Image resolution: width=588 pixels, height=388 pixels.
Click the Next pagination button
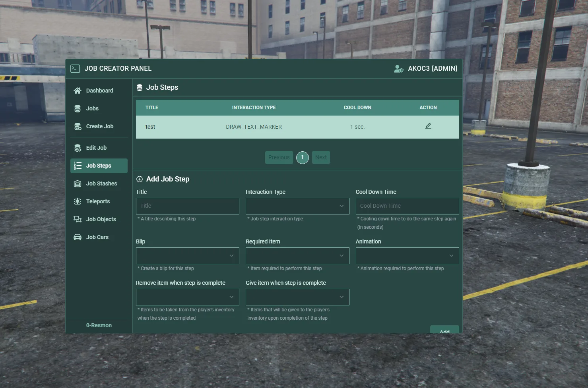coord(321,158)
